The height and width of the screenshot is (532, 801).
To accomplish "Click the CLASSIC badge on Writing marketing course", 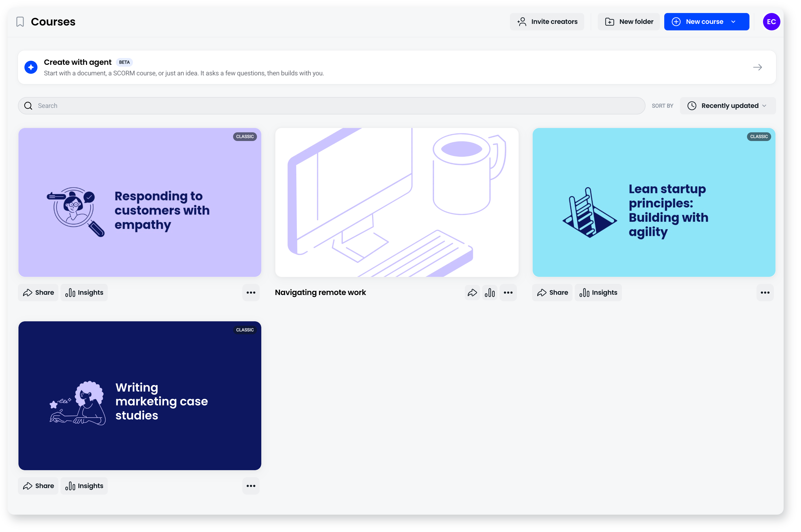I will [x=245, y=330].
